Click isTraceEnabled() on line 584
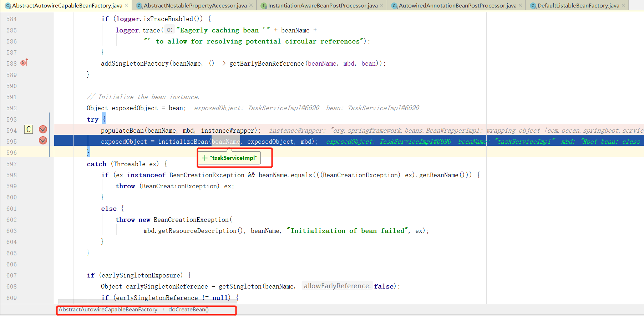644x316 pixels. tap(173, 19)
